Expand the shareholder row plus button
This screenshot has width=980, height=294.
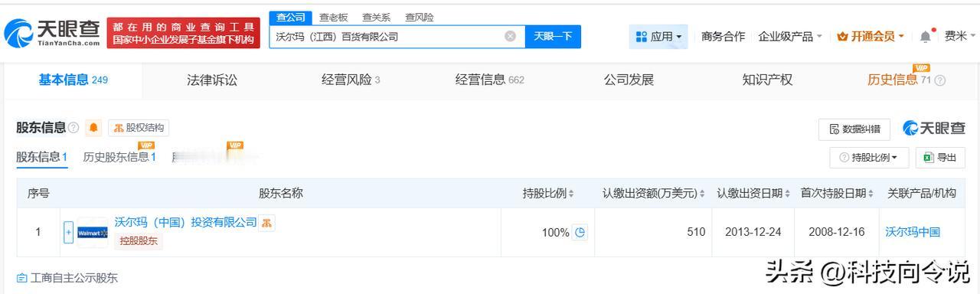pos(68,233)
